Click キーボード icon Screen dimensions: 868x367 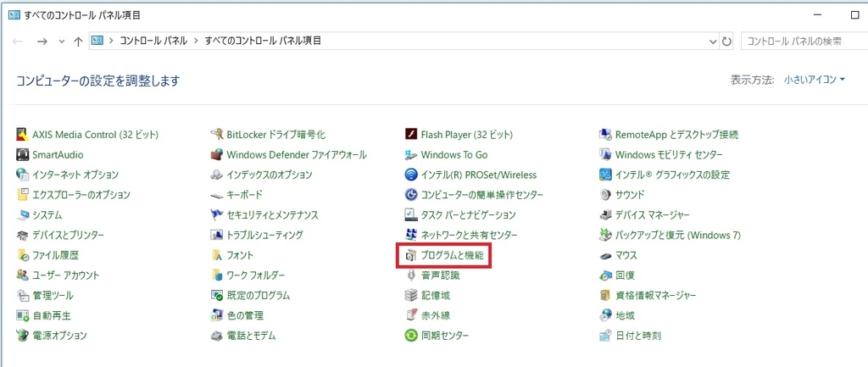(x=216, y=195)
